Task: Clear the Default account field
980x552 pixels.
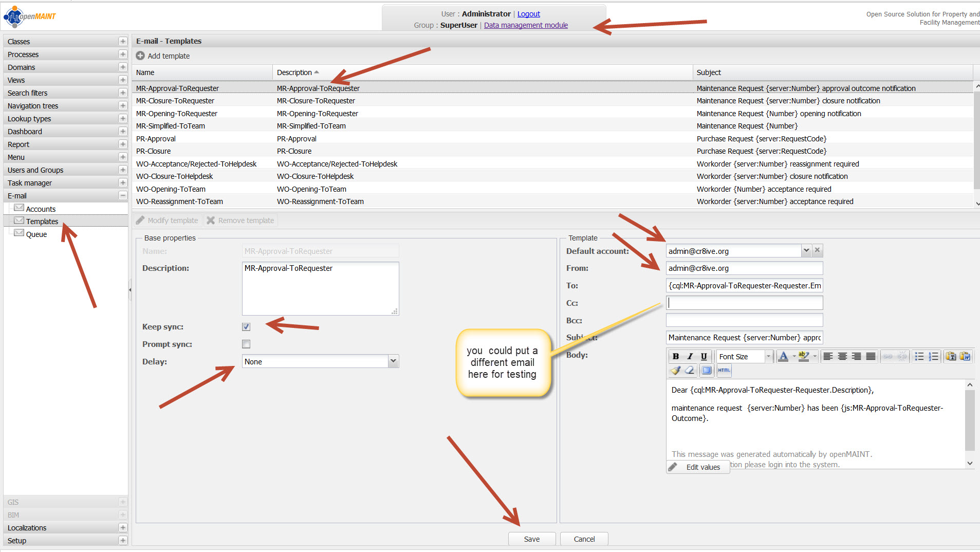Action: click(x=817, y=250)
